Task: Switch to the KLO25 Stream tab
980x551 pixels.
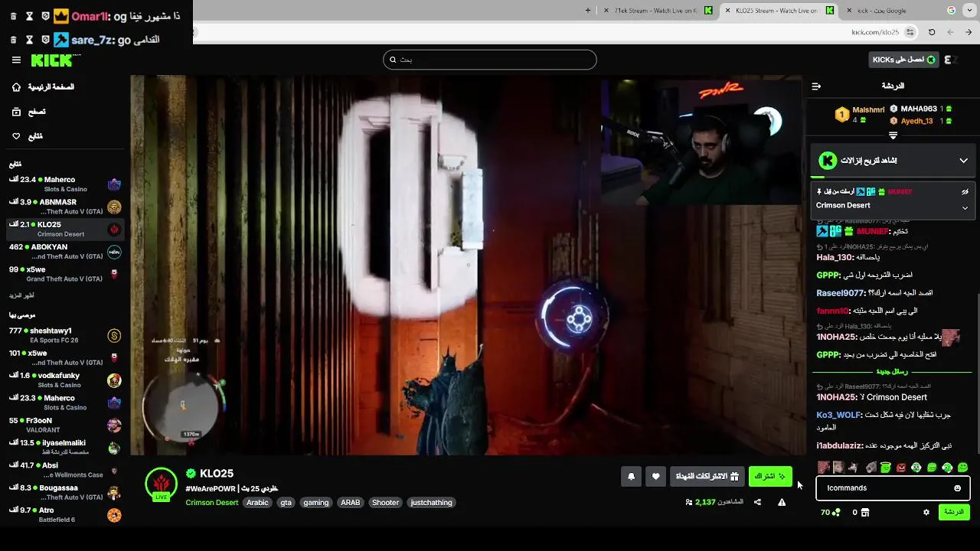Action: pyautogui.click(x=779, y=10)
